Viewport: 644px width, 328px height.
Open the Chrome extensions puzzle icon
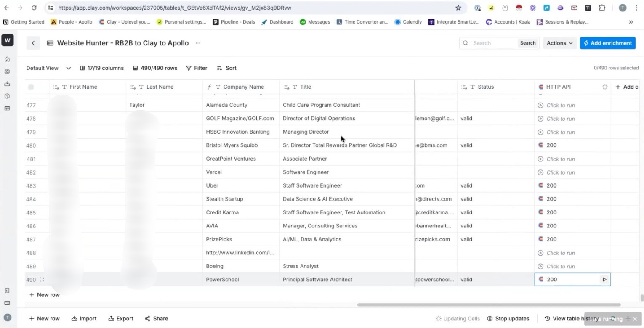point(602,8)
